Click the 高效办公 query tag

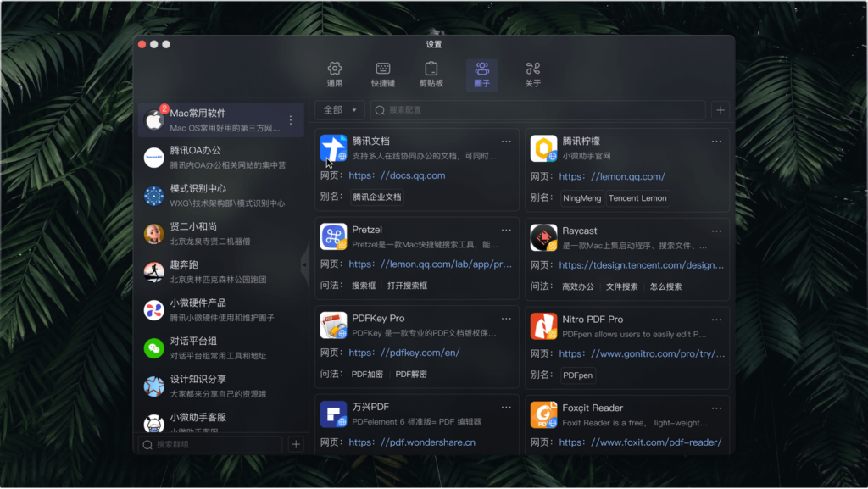pyautogui.click(x=578, y=286)
